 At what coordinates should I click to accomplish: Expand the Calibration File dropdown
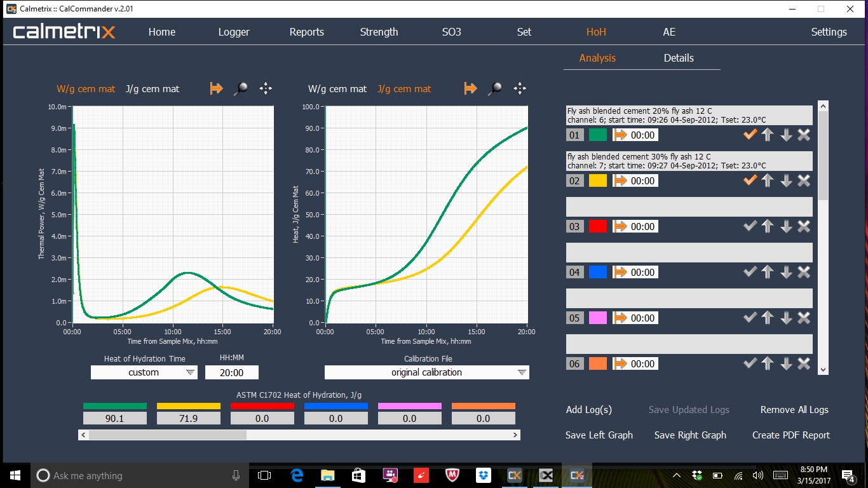pos(426,372)
